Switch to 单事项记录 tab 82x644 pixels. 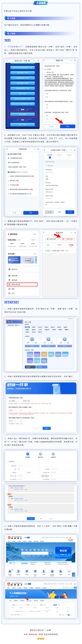pyautogui.click(x=51, y=239)
